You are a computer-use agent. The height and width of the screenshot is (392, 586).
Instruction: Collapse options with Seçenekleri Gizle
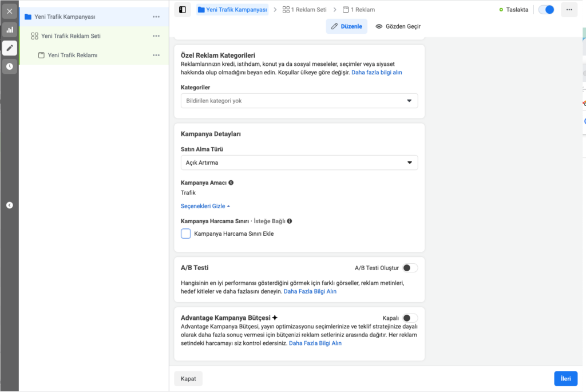pos(205,206)
